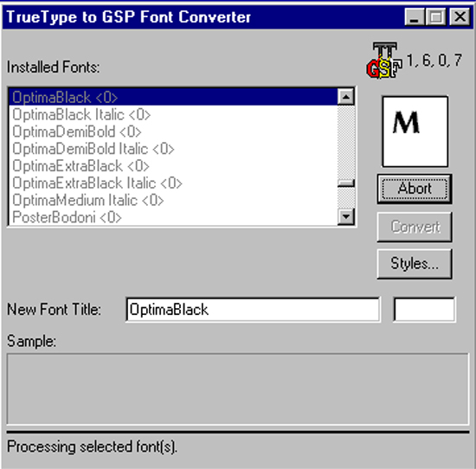Click the font list scrollbar thumb

[346, 183]
